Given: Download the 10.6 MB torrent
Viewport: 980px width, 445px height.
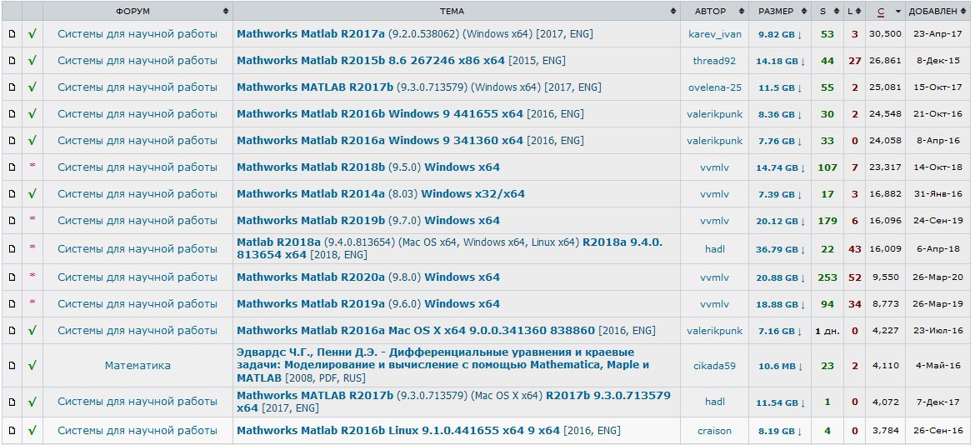Looking at the screenshot, I should (782, 367).
